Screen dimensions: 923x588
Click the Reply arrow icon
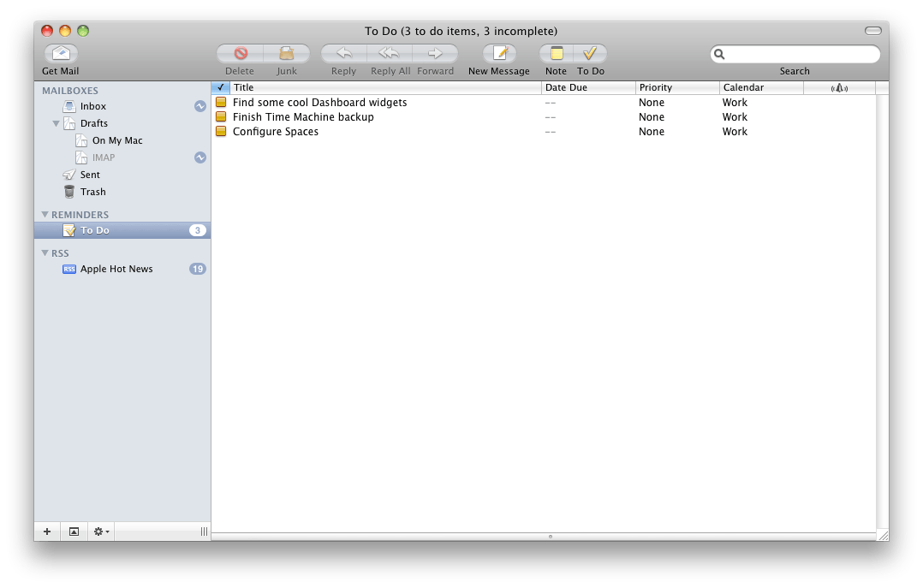pyautogui.click(x=344, y=54)
